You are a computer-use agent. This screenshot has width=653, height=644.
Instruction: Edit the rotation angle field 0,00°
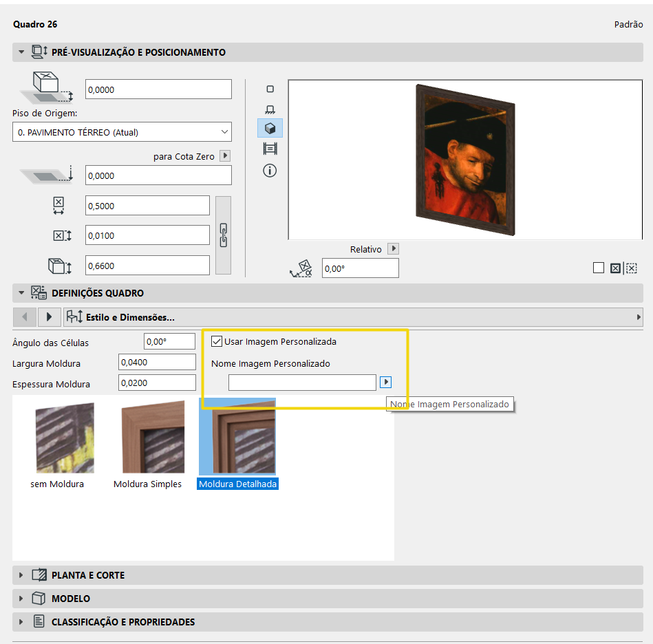click(x=361, y=268)
